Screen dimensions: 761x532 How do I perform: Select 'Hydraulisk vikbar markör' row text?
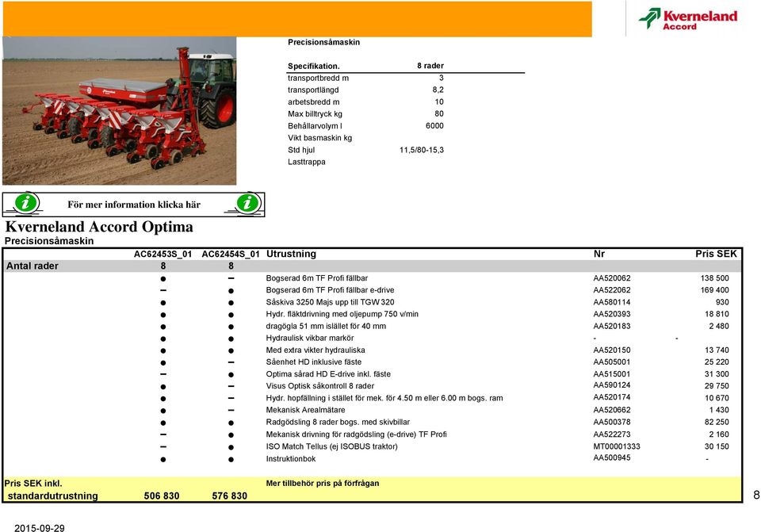tap(310, 338)
